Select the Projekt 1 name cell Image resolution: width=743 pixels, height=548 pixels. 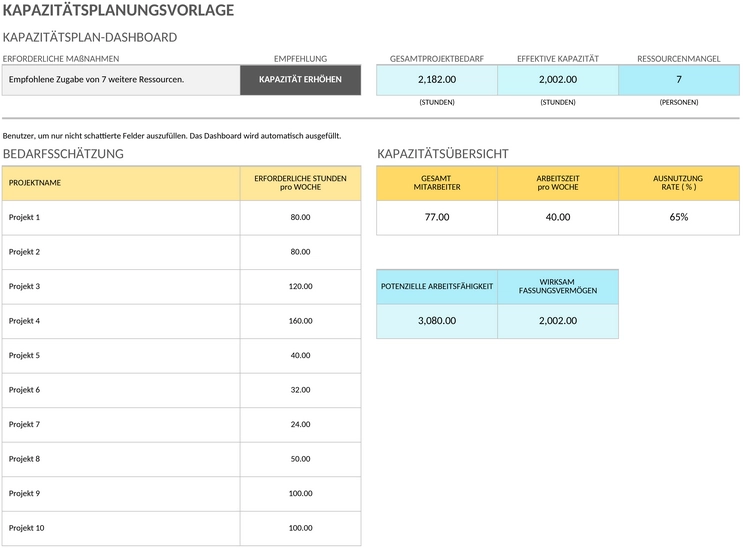[121, 218]
